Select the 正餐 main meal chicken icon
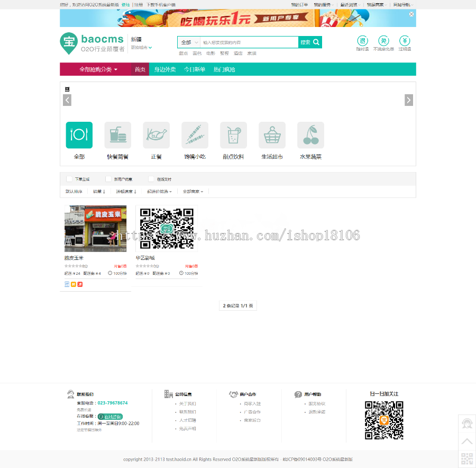Image resolution: width=476 pixels, height=468 pixels. click(x=157, y=135)
